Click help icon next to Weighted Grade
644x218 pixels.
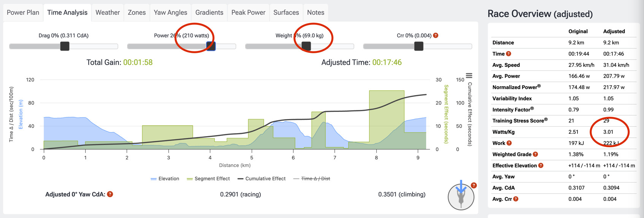(535, 154)
